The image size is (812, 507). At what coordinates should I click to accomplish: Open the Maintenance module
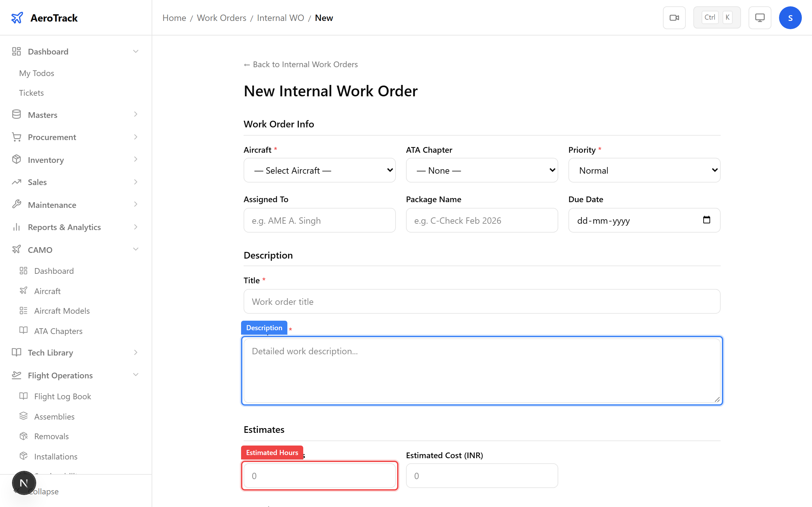coord(52,205)
